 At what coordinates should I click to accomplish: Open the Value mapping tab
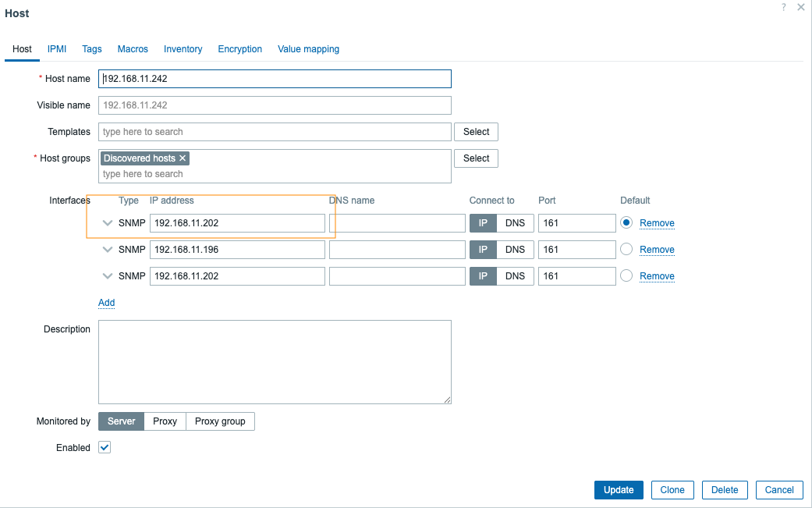[x=308, y=49]
